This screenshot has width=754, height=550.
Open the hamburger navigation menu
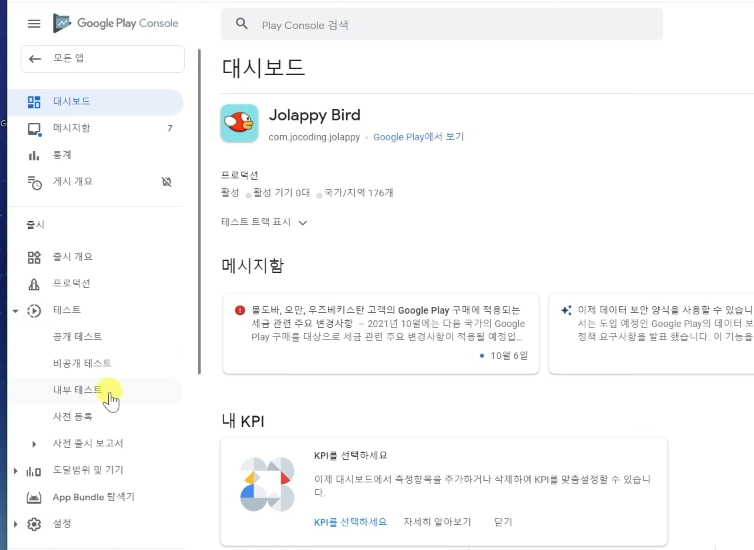34,24
